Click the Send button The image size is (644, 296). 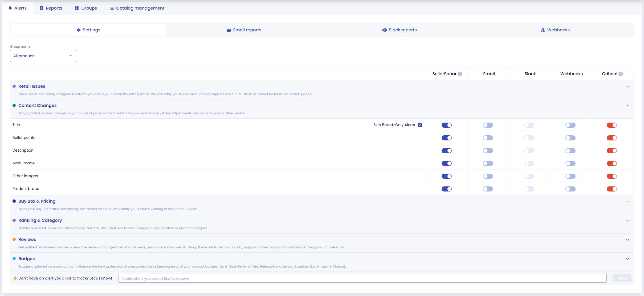point(622,278)
